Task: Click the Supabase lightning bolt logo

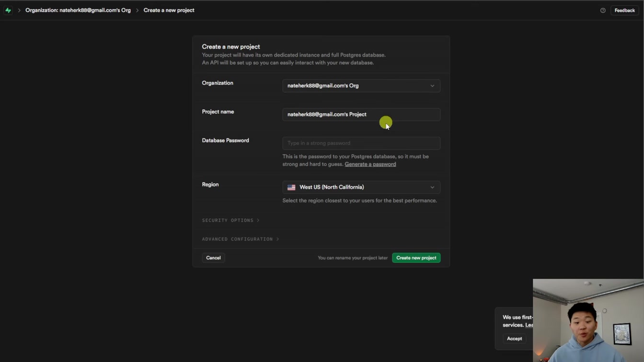Action: pyautogui.click(x=8, y=10)
